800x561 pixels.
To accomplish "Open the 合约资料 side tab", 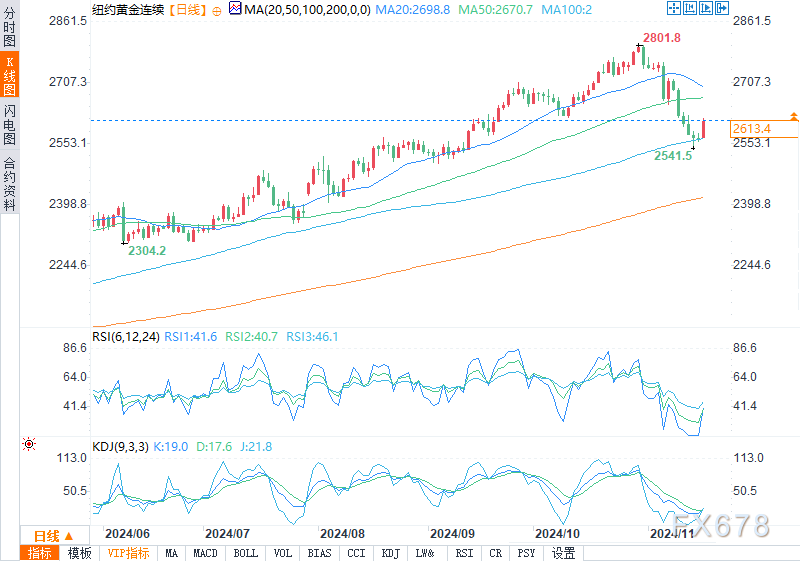I will click(9, 184).
